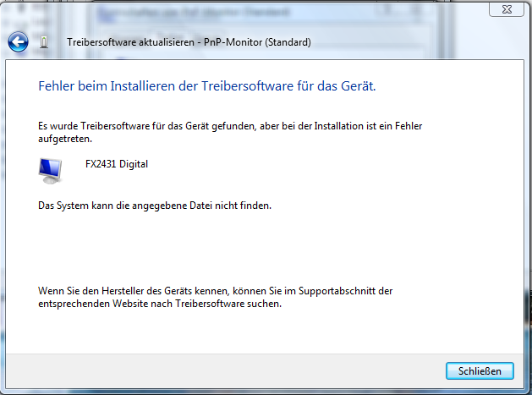Click the heading 'Fehler beim Installieren der Treibersoftware'
This screenshot has height=395, width=532.
click(x=206, y=86)
